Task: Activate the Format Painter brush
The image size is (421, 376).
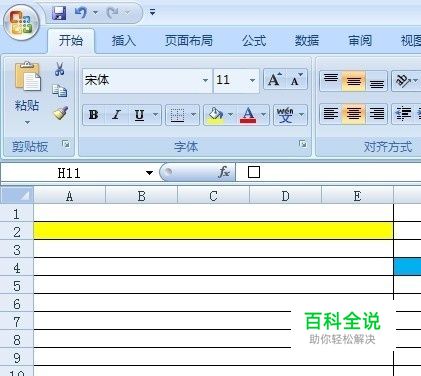Action: point(60,113)
